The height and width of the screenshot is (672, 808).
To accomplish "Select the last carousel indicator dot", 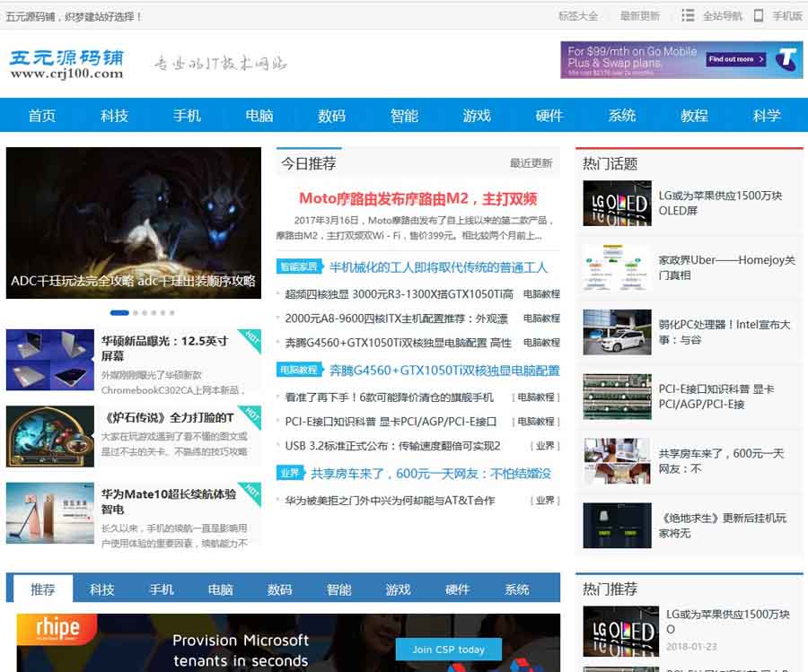I will tap(171, 313).
